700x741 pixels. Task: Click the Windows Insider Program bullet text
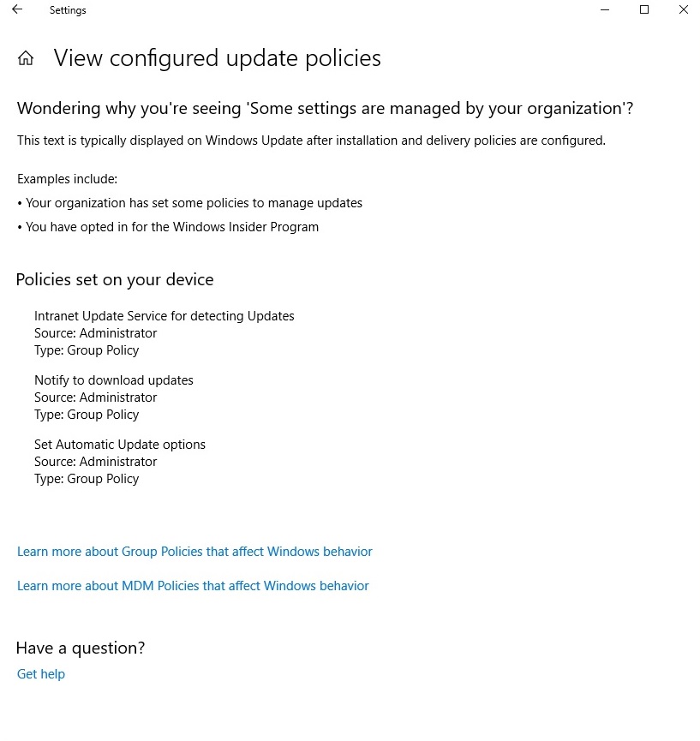(x=168, y=227)
